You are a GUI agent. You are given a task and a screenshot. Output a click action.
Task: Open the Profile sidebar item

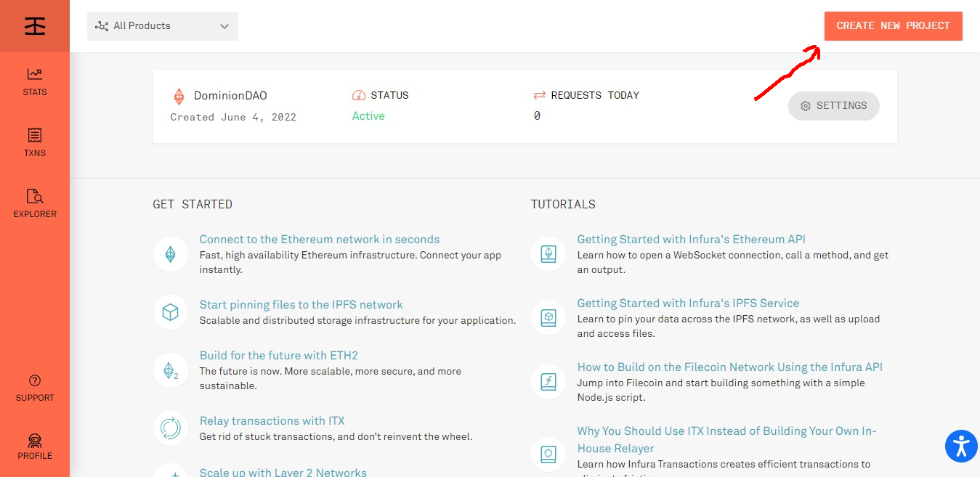(x=34, y=447)
